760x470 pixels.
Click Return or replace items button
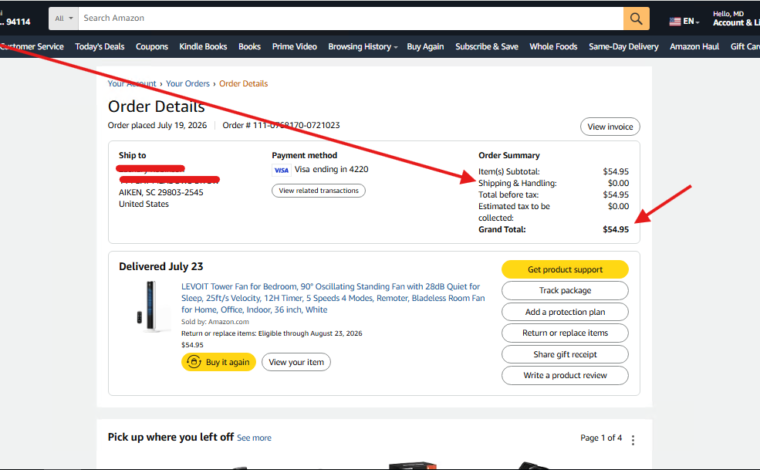point(565,333)
